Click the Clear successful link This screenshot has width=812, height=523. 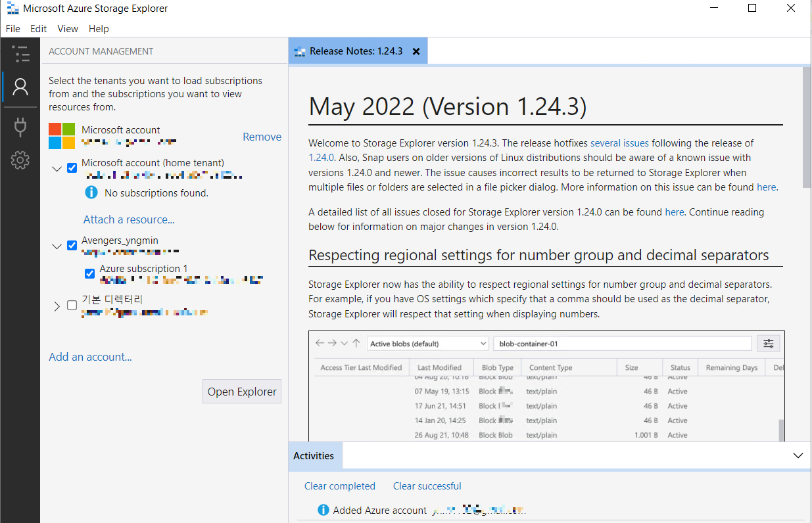427,486
